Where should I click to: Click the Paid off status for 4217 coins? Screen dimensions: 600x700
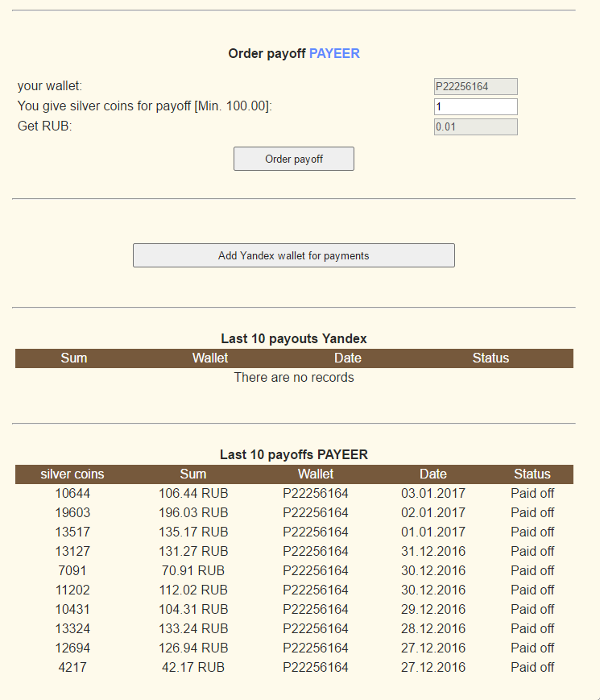tap(532, 668)
